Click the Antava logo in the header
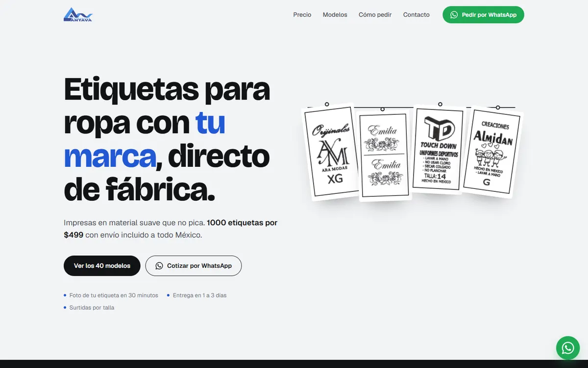 (78, 15)
